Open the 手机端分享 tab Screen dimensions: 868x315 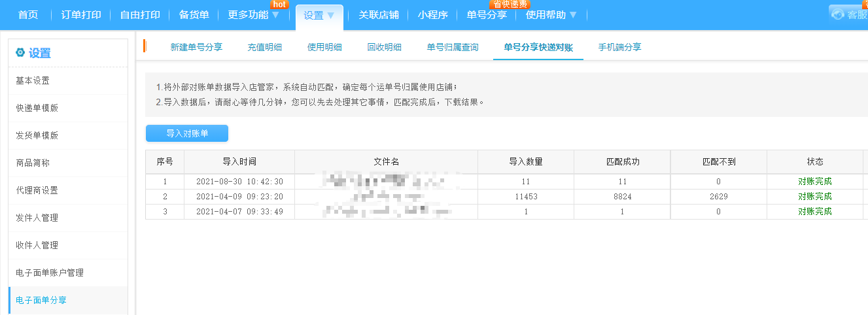(x=619, y=47)
